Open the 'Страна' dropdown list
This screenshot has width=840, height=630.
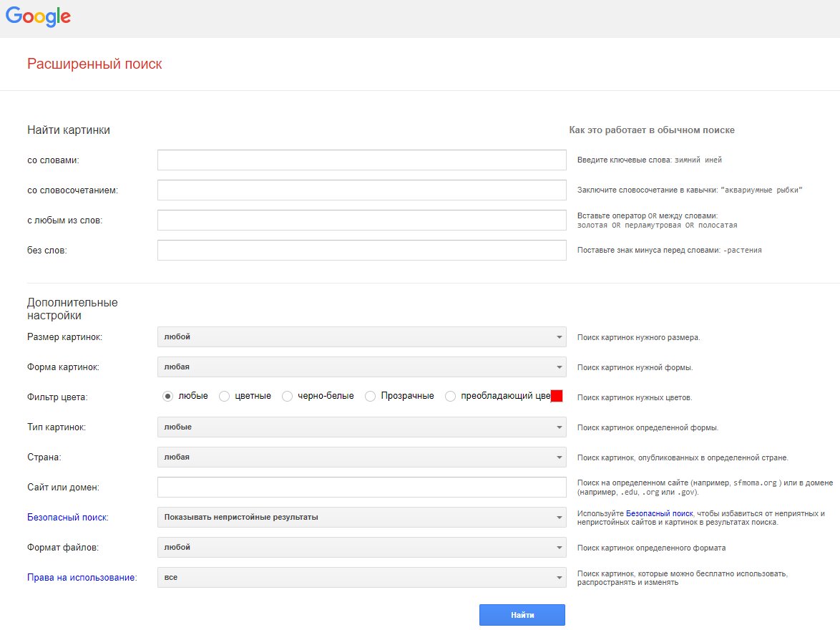361,457
